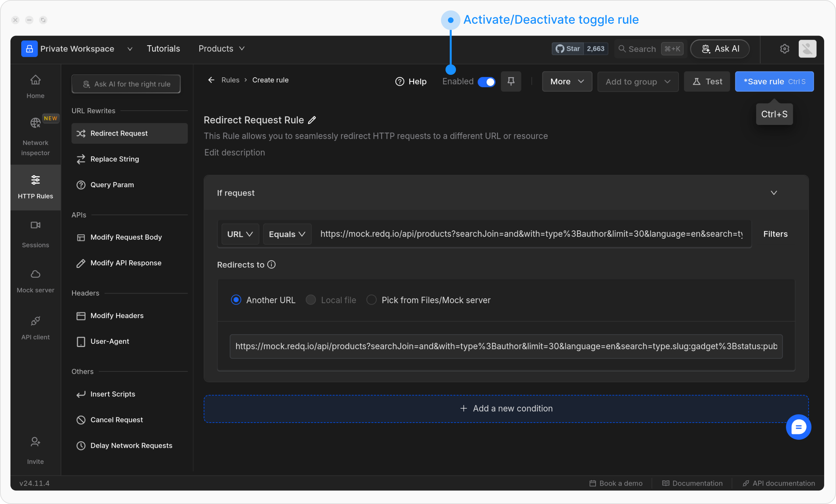
Task: Click the Redirects to info icon
Action: (x=271, y=265)
